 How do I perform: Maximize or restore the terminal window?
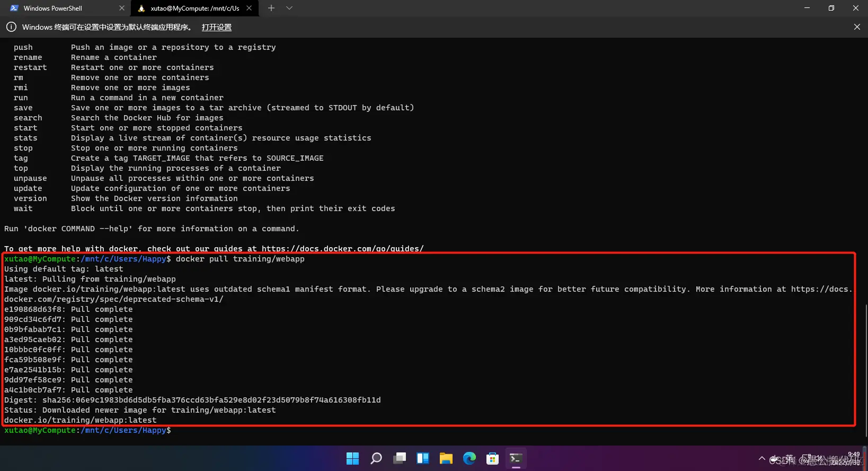point(831,8)
